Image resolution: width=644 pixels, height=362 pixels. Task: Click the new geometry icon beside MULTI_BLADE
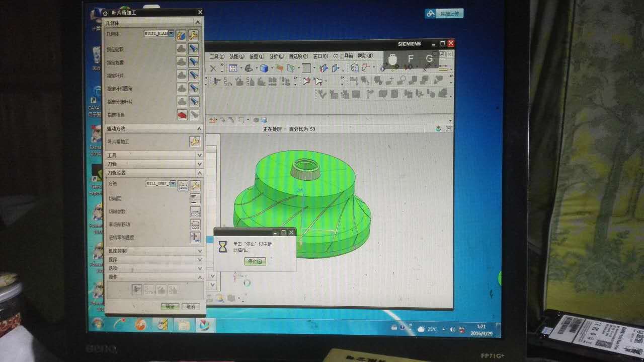[x=182, y=35]
